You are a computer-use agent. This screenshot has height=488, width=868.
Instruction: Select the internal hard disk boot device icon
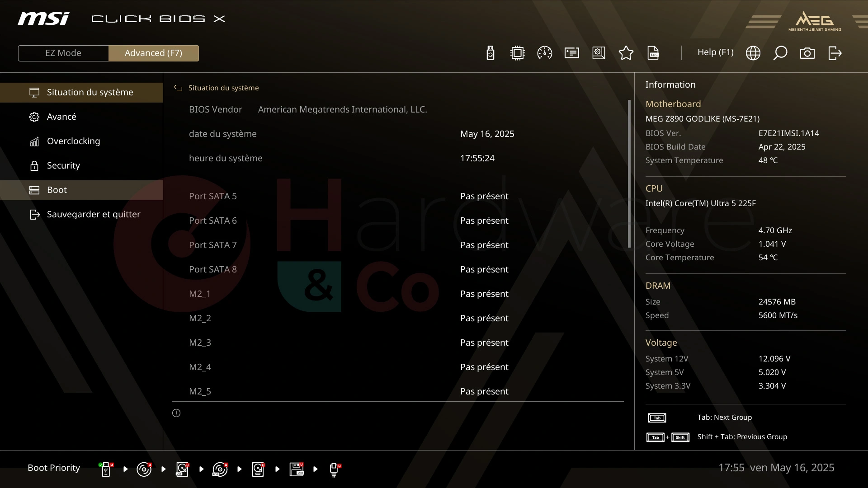tap(258, 469)
